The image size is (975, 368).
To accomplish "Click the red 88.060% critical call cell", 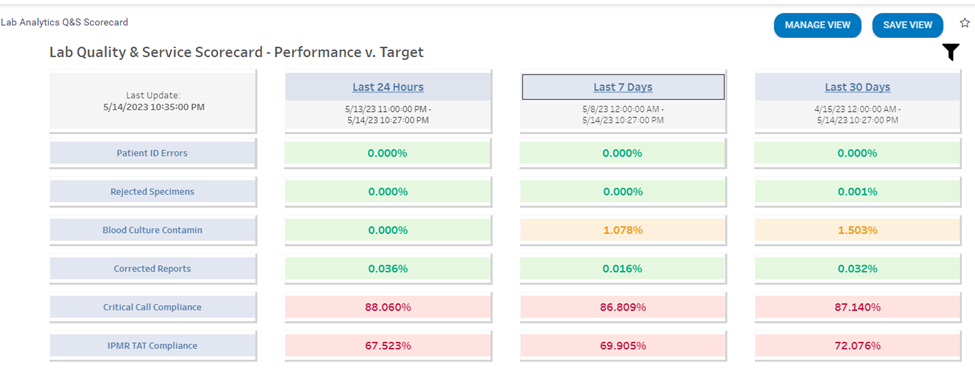I will (388, 307).
